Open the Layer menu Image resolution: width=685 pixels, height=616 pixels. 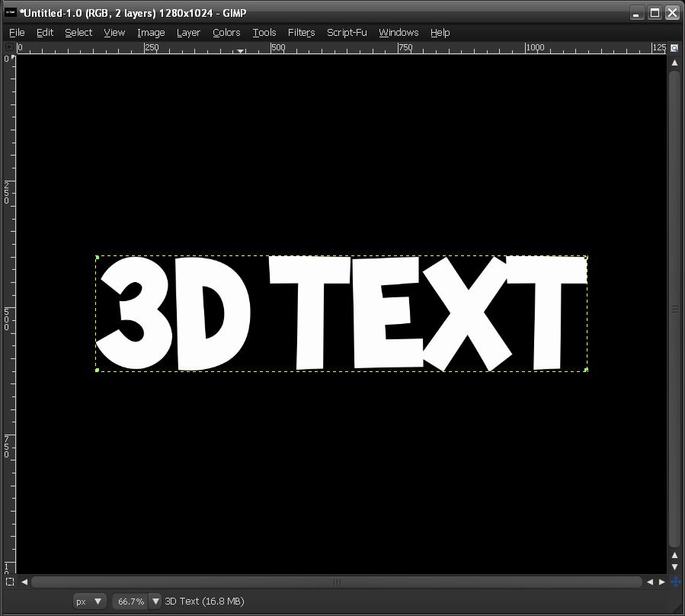pos(188,32)
